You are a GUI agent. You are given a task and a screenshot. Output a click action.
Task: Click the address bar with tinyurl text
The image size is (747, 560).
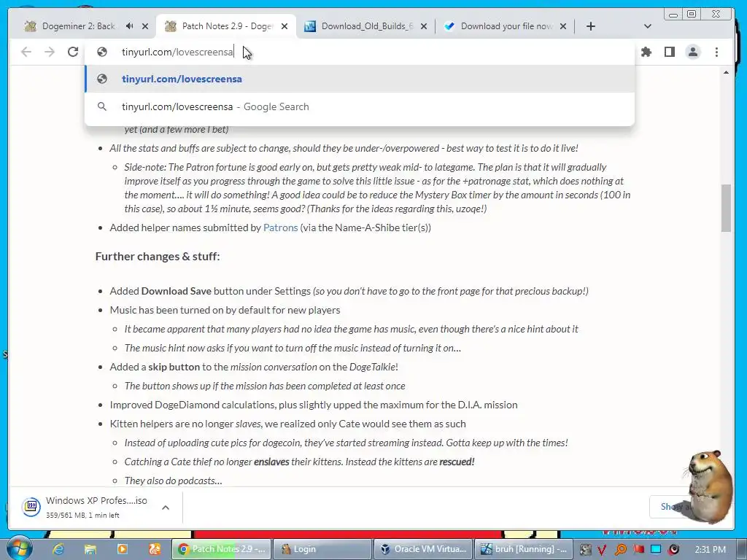[360, 52]
